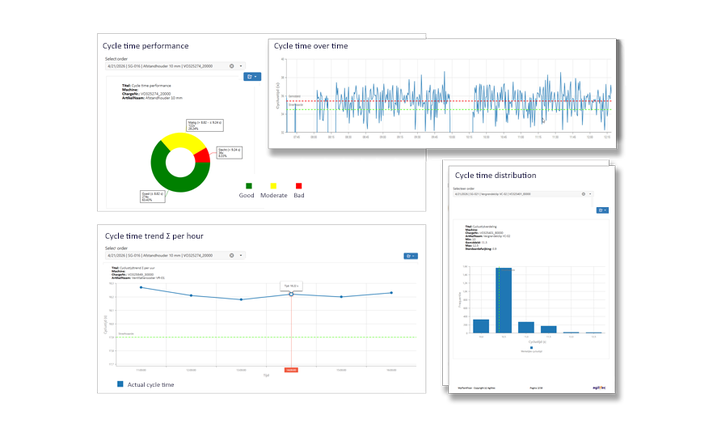Image resolution: width=713 pixels, height=424 pixels.
Task: Open the blue export menu in Cycle time trend
Action: (411, 256)
